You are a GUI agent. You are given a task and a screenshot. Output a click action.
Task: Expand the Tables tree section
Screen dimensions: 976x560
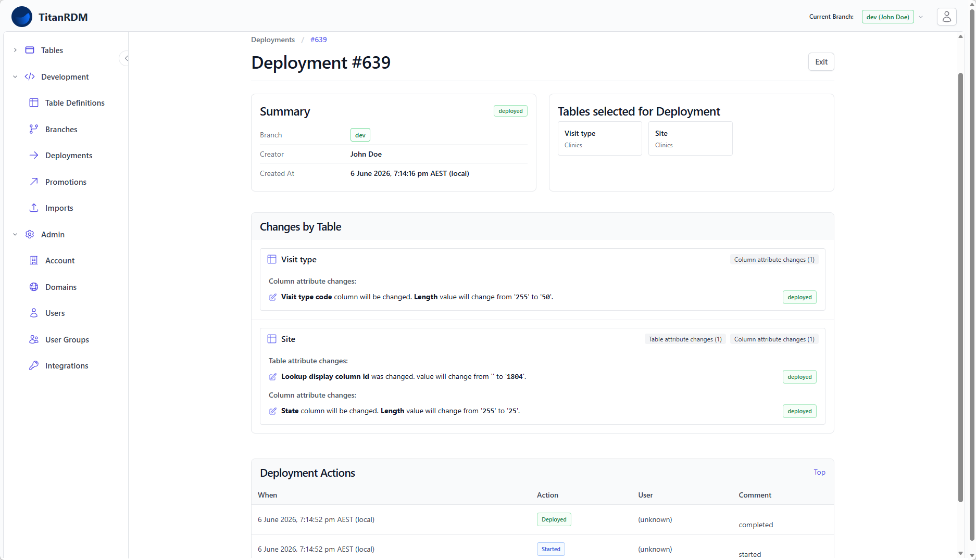15,50
